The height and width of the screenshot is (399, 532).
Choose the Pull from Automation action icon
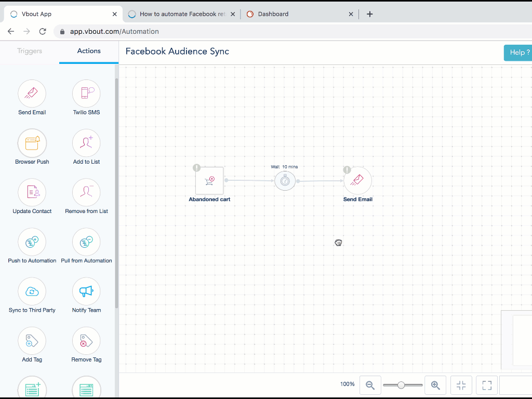[86, 242]
